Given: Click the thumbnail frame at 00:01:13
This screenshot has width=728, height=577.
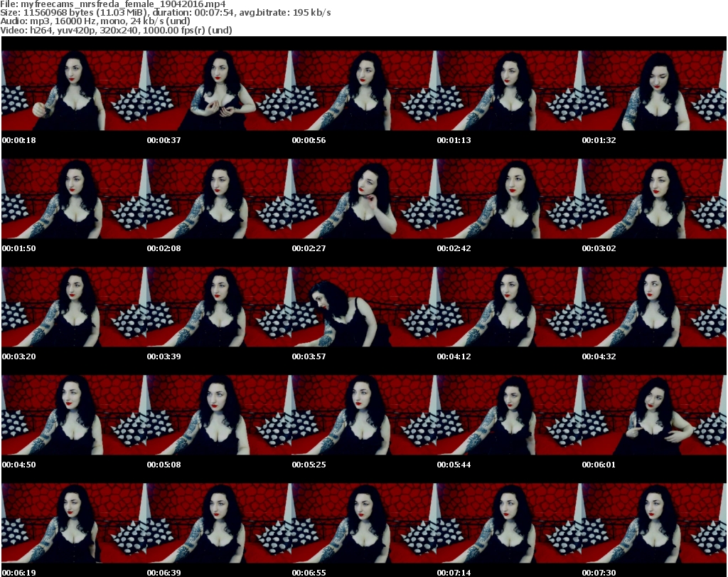Looking at the screenshot, I should [509, 90].
